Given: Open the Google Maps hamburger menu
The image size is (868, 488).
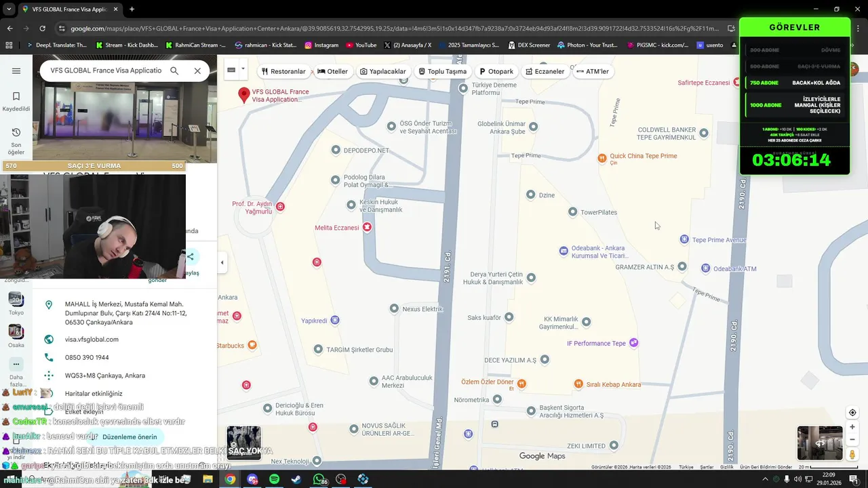Looking at the screenshot, I should tap(16, 70).
